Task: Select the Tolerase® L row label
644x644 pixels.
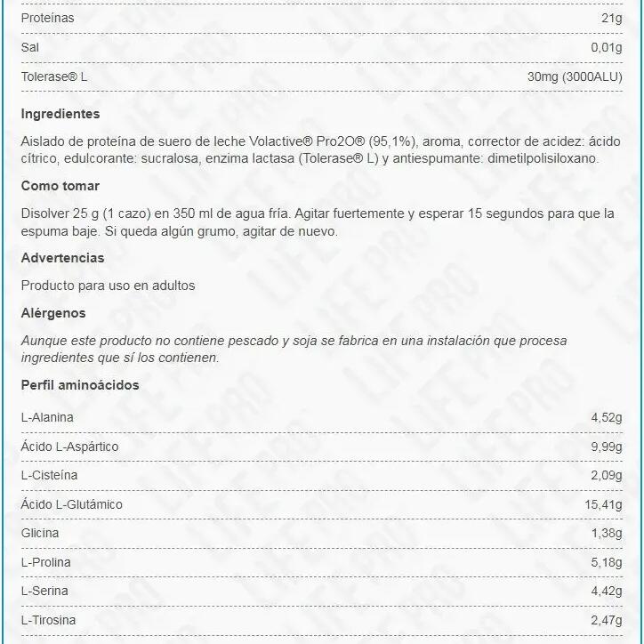Action: click(54, 76)
